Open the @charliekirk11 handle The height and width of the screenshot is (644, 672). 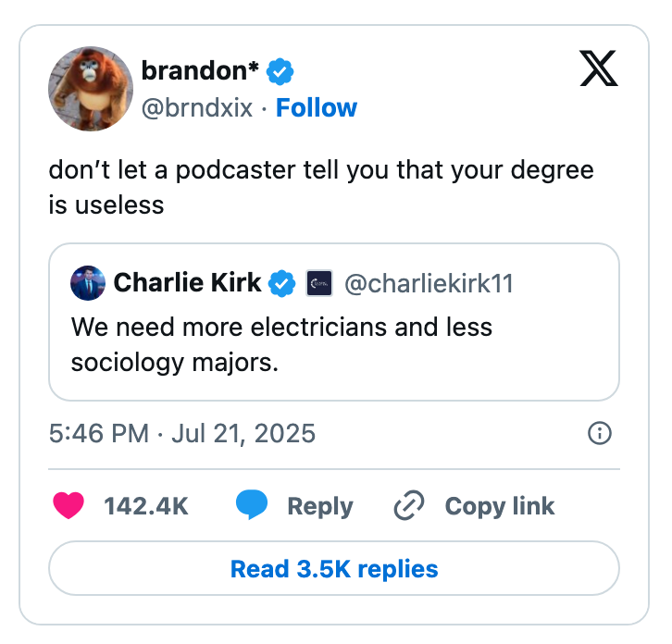coord(428,283)
